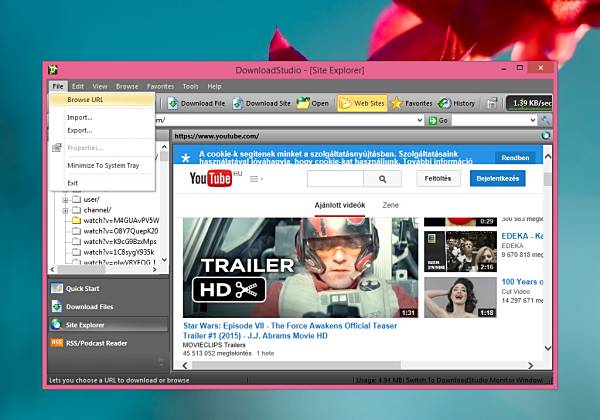The image size is (600, 420).
Task: Choose Export... from File menu
Action: pyautogui.click(x=102, y=130)
